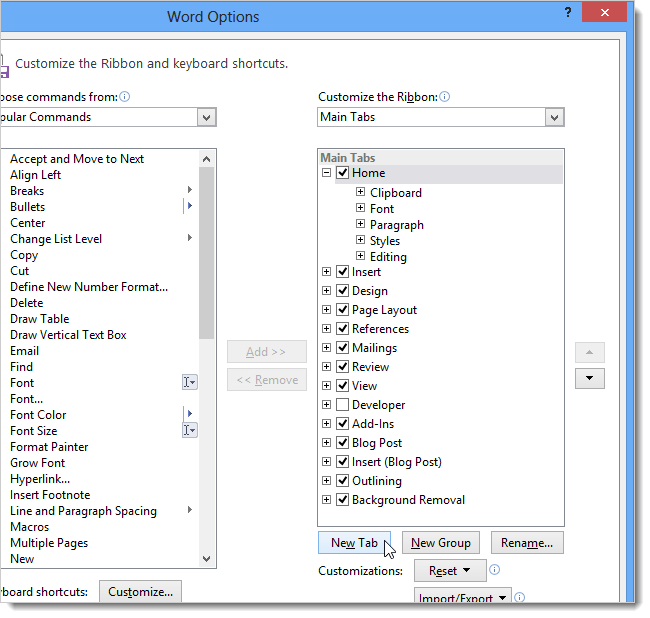
Task: Enable the Developer tab checkbox
Action: (342, 404)
